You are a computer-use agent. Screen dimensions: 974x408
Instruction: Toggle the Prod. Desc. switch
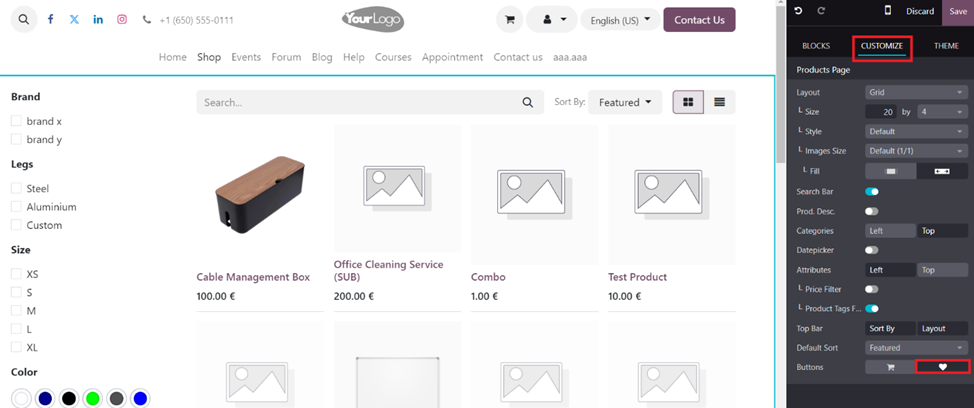click(x=872, y=211)
